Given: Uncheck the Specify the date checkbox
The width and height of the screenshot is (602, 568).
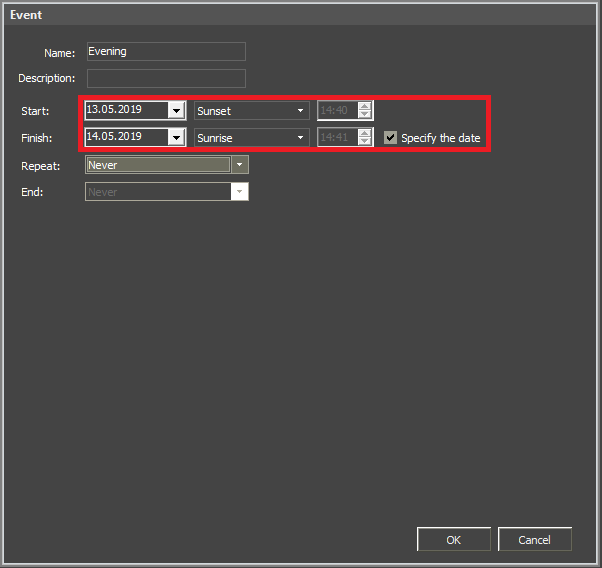Looking at the screenshot, I should click(391, 138).
